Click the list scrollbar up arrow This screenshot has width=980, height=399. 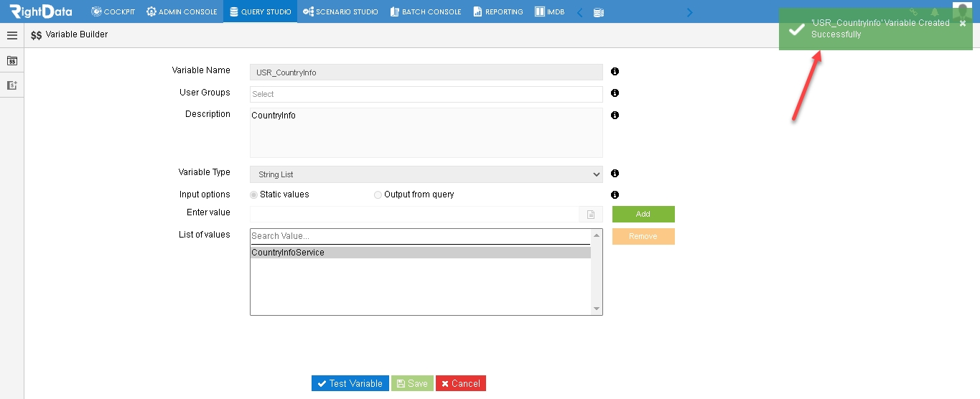(x=597, y=235)
